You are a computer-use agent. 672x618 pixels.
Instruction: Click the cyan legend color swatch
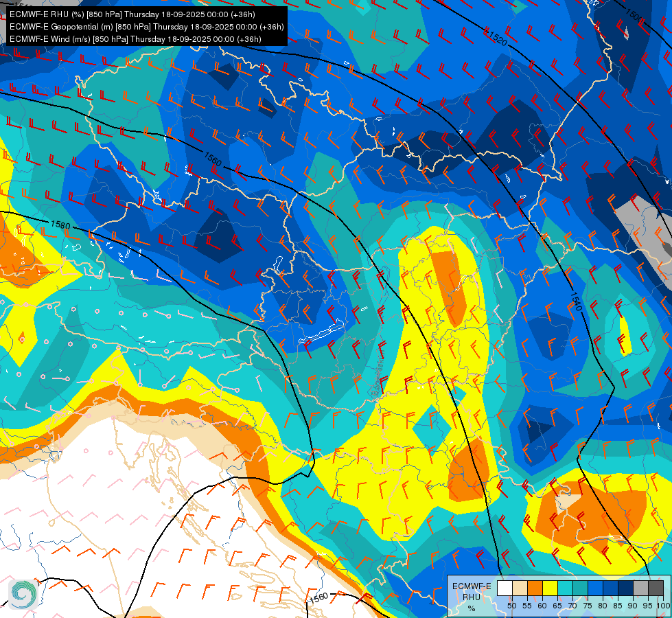coord(566,588)
